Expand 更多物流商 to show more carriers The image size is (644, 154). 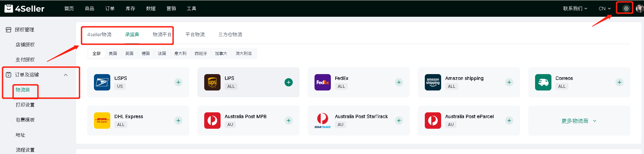point(579,121)
